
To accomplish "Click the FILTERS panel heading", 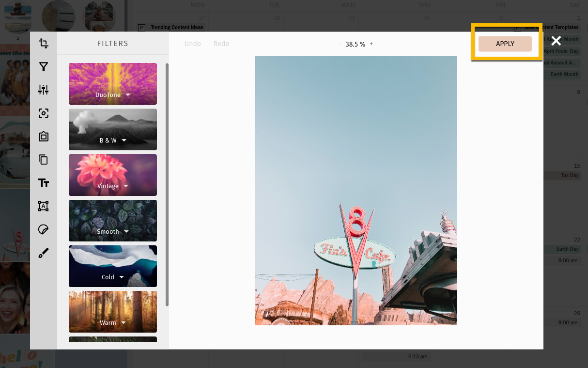I will point(113,44).
